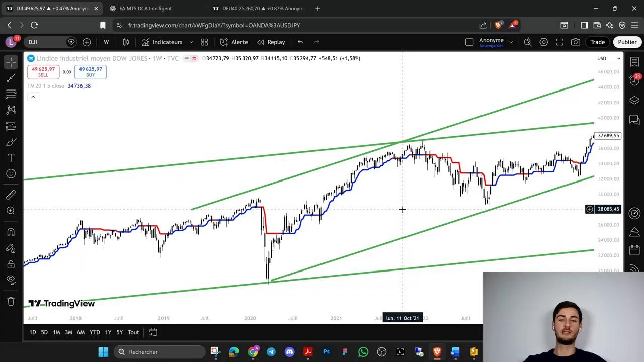644x362 pixels.
Task: Click the blue BUY price button
Action: (90, 72)
